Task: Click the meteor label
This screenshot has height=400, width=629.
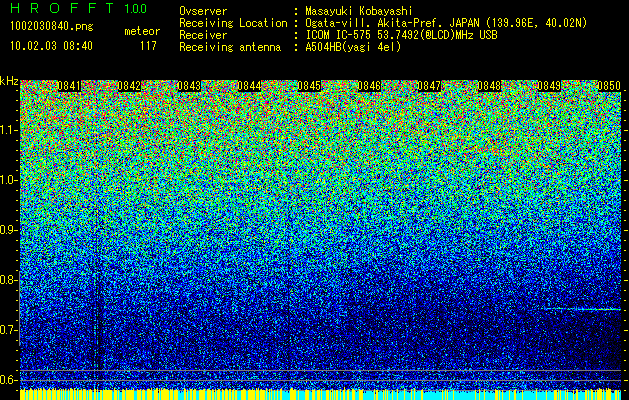Action: click(142, 31)
